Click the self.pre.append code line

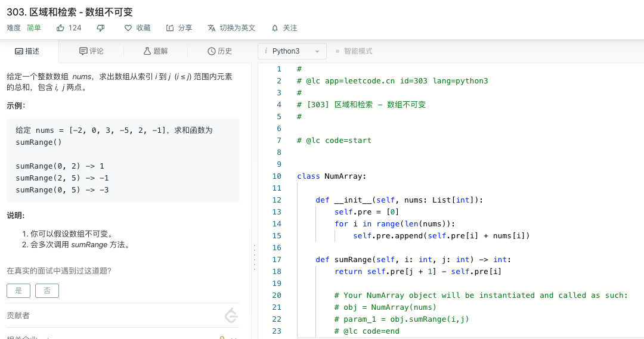(x=441, y=235)
